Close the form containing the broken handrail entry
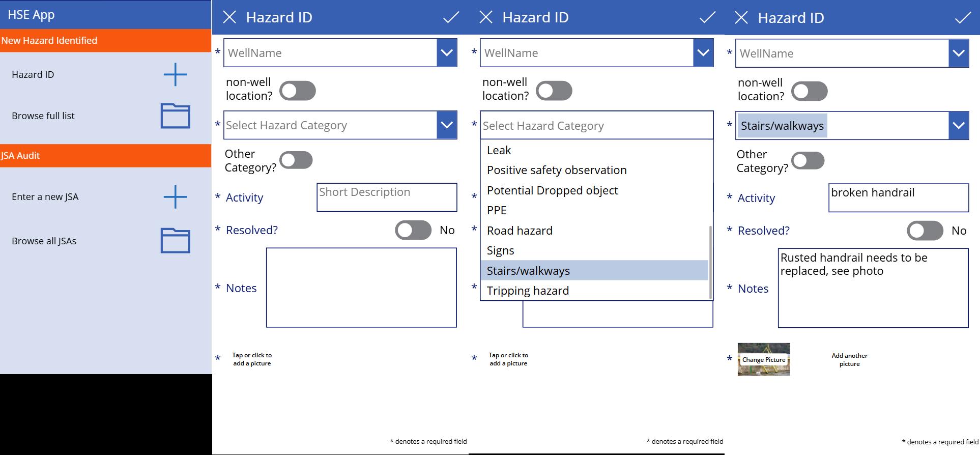This screenshot has width=980, height=455. tap(741, 18)
